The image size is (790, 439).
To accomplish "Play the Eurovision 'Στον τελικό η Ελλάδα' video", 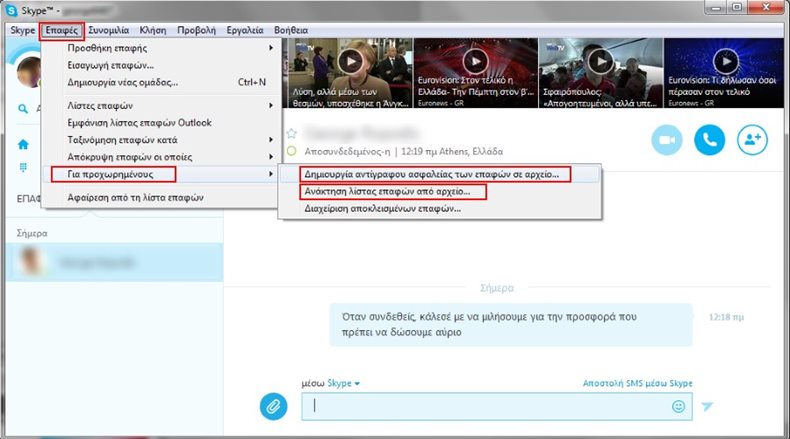I will [x=475, y=61].
